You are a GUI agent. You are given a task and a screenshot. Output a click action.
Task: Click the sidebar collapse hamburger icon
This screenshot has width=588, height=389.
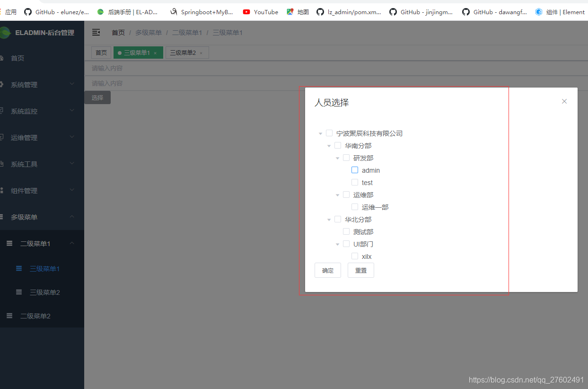[x=96, y=32]
